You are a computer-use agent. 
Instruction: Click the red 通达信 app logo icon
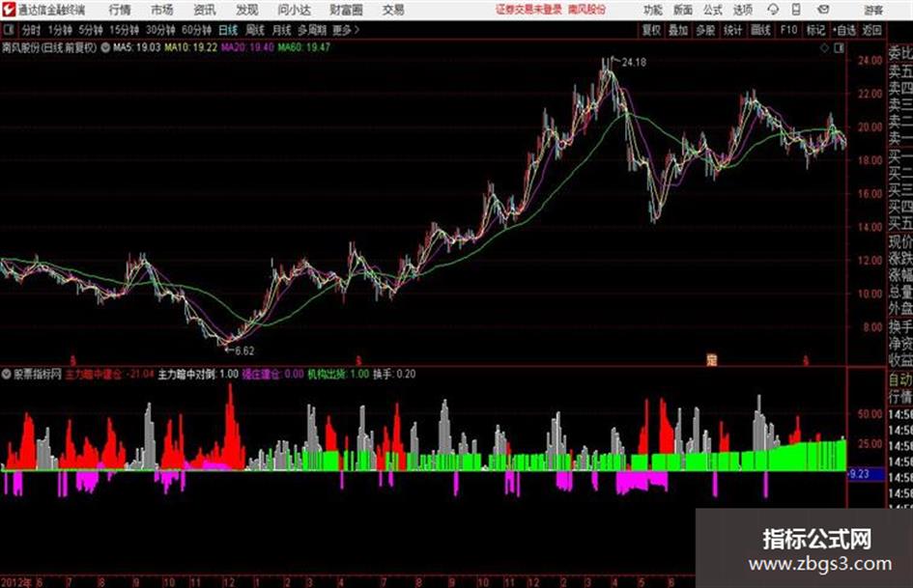coord(9,10)
